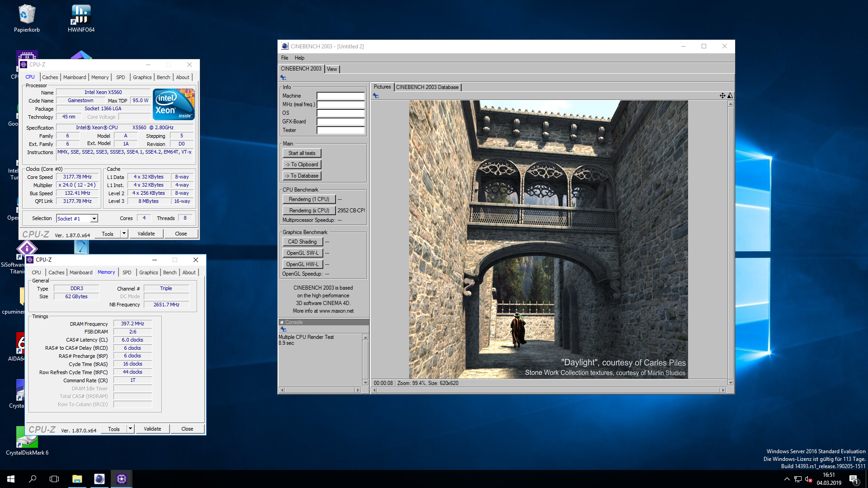
Task: Open Caches tab in the processor CPU-Z window
Action: click(50, 77)
